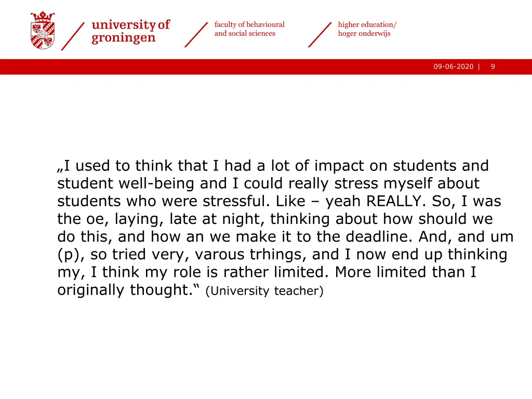Click the word 'originally' in last line
The height and width of the screenshot is (399, 532).
[91, 290]
